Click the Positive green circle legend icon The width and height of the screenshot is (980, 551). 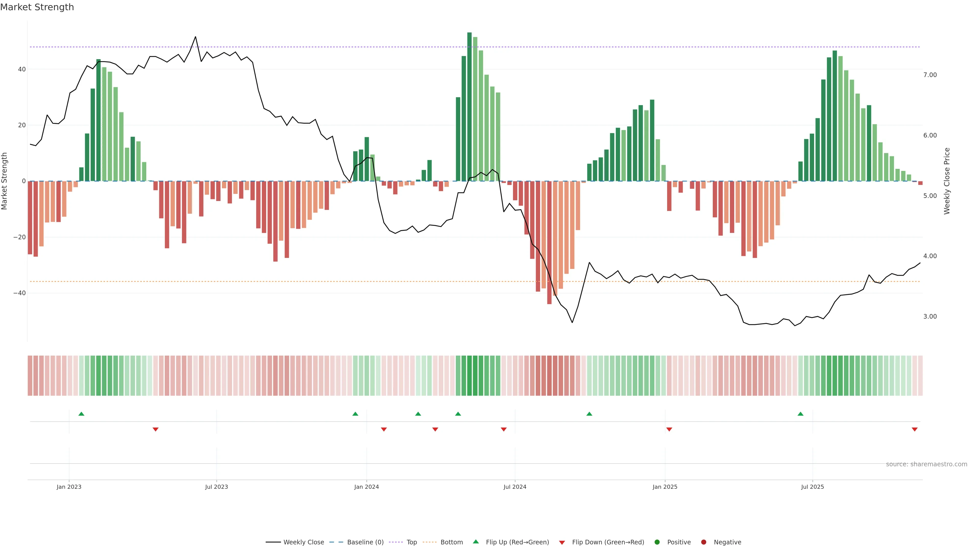coord(657,542)
